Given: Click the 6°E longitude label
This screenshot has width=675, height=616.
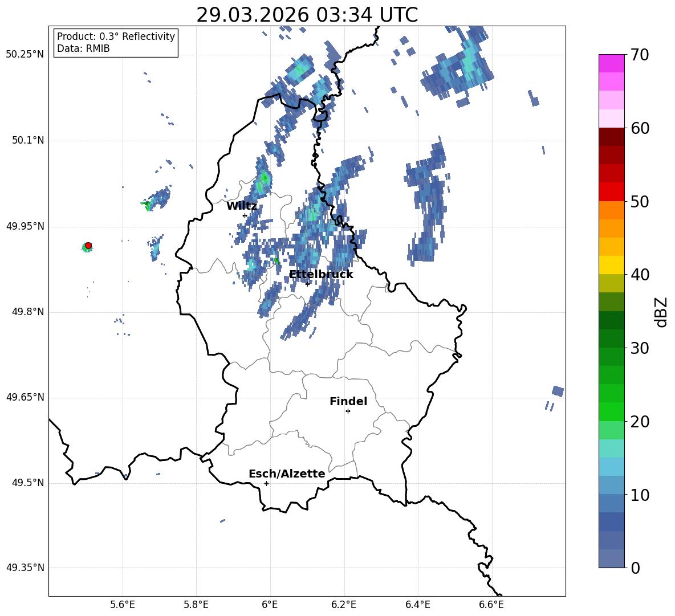Looking at the screenshot, I should pyautogui.click(x=270, y=605).
